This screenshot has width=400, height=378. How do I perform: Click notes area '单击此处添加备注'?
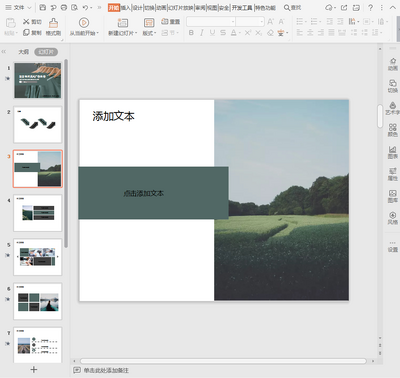coord(106,370)
